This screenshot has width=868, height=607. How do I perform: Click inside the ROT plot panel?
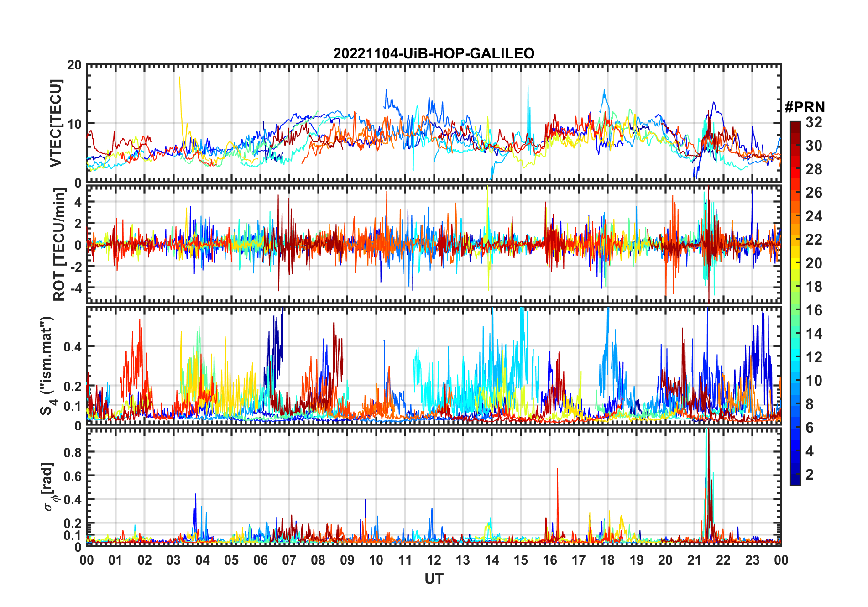tap(434, 244)
